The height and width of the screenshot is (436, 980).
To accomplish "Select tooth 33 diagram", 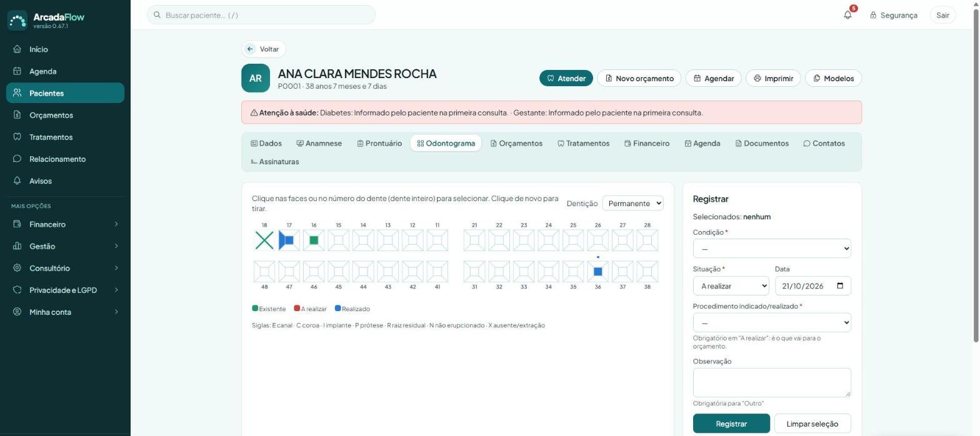I will click(524, 272).
